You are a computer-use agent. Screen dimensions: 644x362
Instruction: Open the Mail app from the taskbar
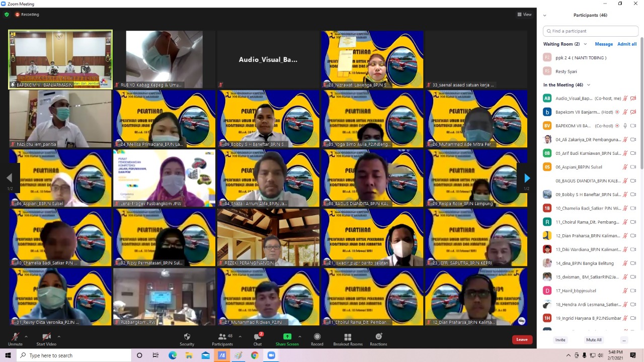coord(205,355)
